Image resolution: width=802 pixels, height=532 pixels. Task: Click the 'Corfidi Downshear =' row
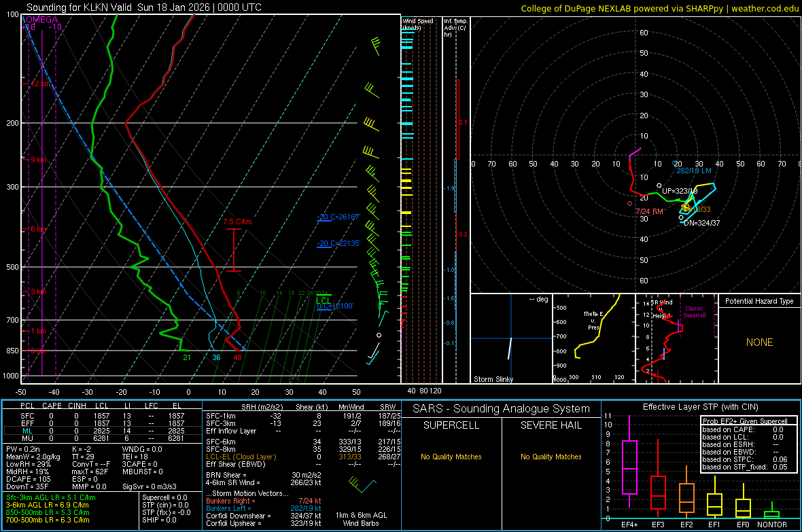pos(264,516)
